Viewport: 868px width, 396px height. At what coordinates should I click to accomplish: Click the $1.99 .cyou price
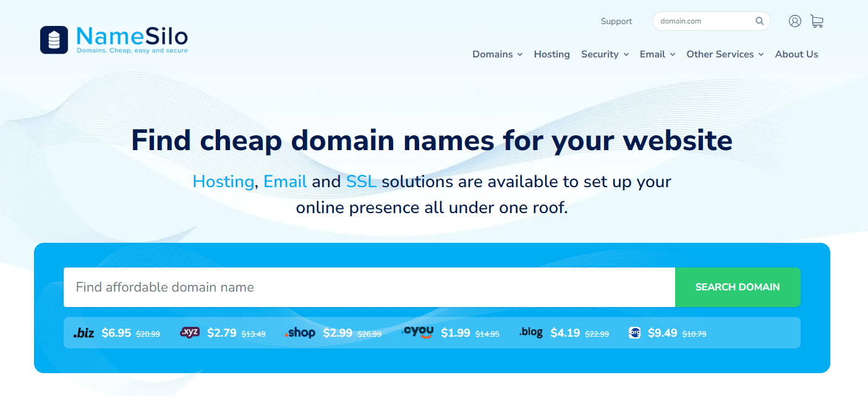coord(456,333)
